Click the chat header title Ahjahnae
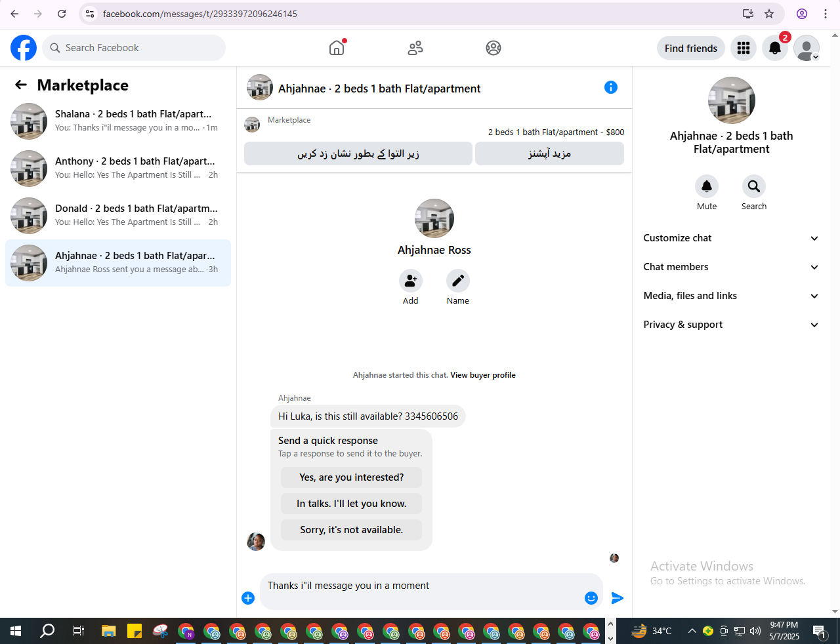840x644 pixels. coord(379,89)
